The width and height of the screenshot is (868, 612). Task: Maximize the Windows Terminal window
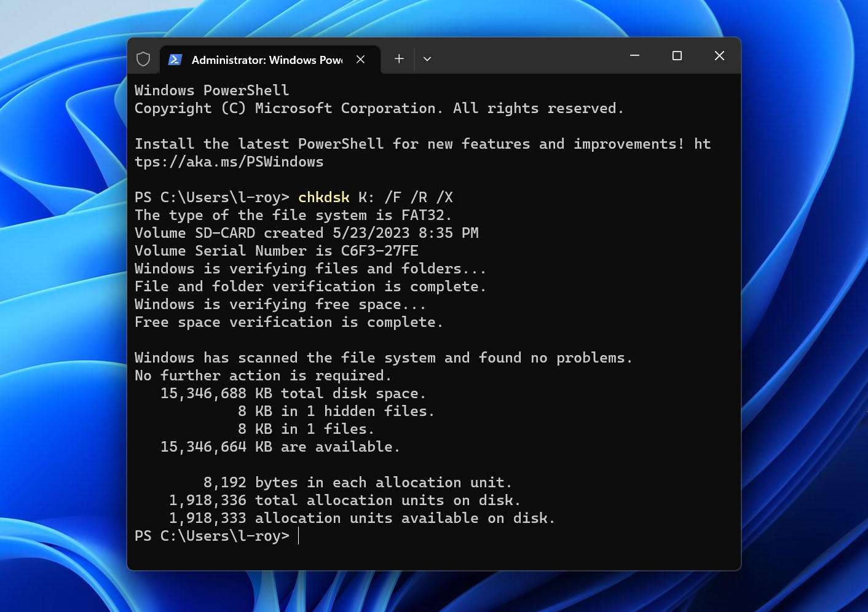[x=677, y=56]
